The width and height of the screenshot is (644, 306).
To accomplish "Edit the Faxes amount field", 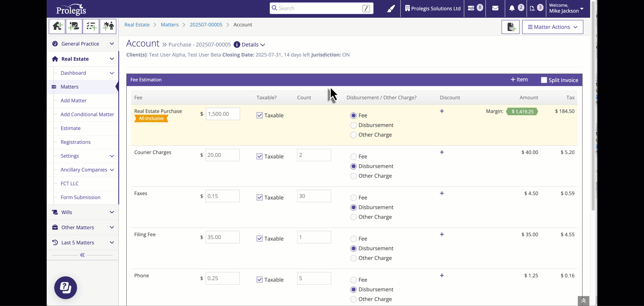I will click(222, 196).
